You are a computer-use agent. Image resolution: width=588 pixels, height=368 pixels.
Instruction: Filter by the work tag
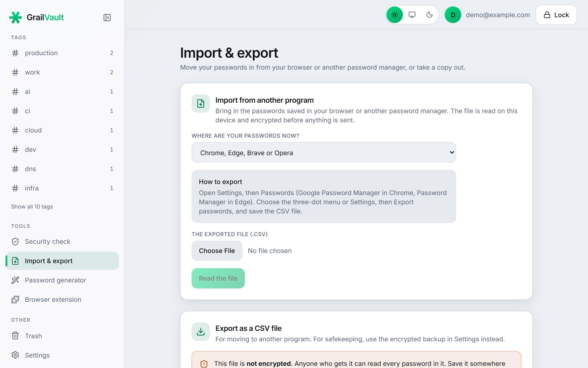tap(62, 72)
